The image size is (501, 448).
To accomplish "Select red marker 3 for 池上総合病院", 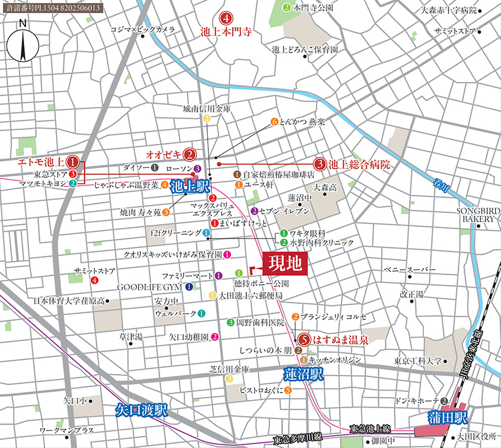I will coord(320,164).
